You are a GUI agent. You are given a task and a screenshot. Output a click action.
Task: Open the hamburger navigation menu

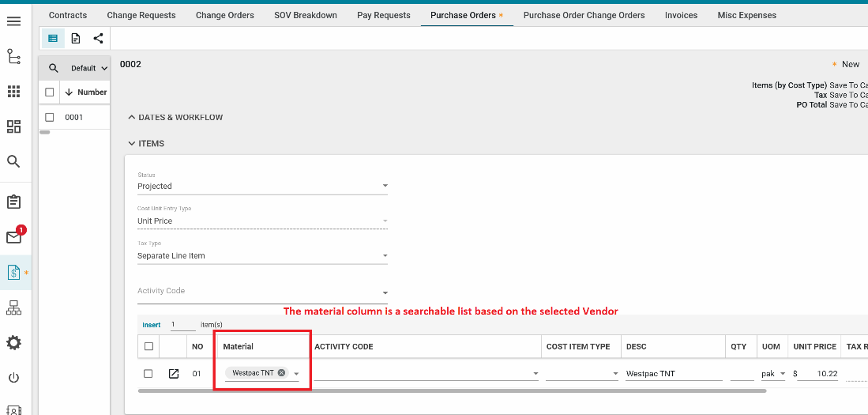(13, 21)
